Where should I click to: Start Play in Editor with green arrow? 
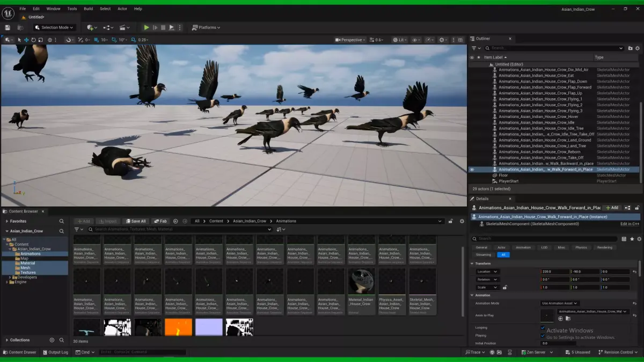(147, 27)
